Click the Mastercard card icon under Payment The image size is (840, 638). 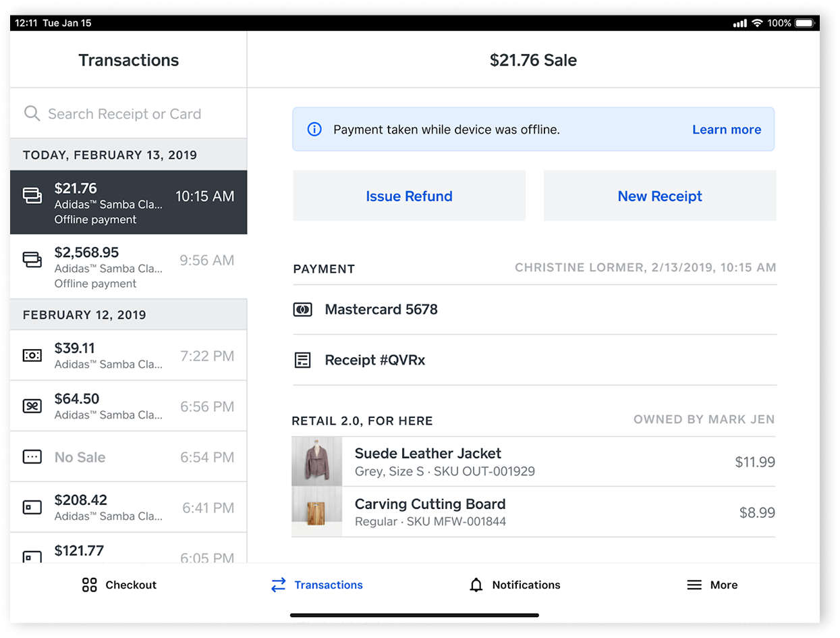[303, 309]
